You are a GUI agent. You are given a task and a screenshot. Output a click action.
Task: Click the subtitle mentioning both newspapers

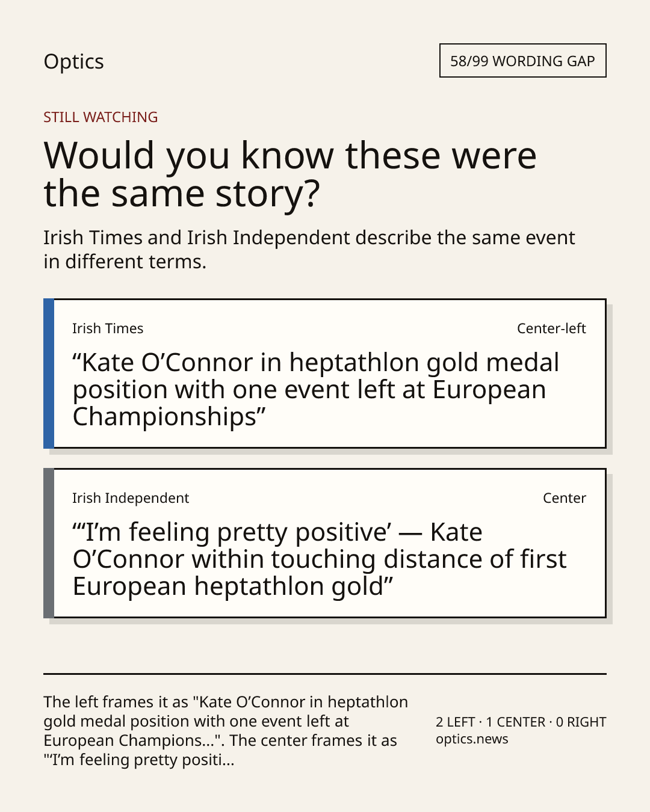pos(309,250)
